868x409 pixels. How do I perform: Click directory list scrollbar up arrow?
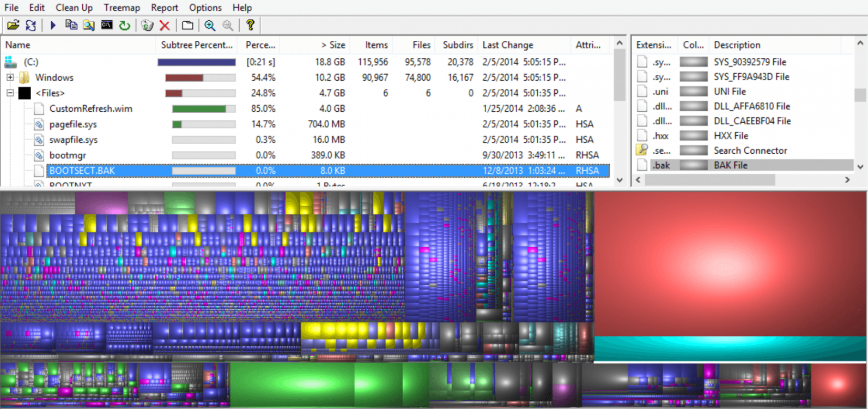[x=620, y=43]
